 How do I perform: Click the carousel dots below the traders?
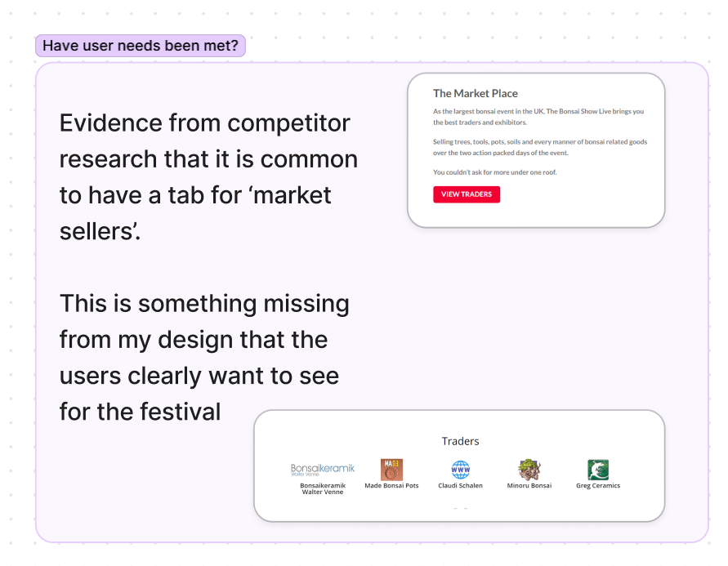click(x=460, y=508)
